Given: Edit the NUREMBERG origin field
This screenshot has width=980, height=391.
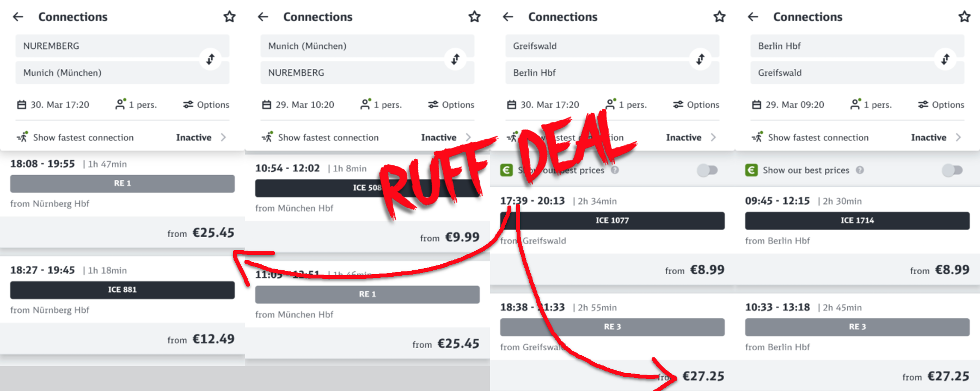Looking at the screenshot, I should [109, 46].
